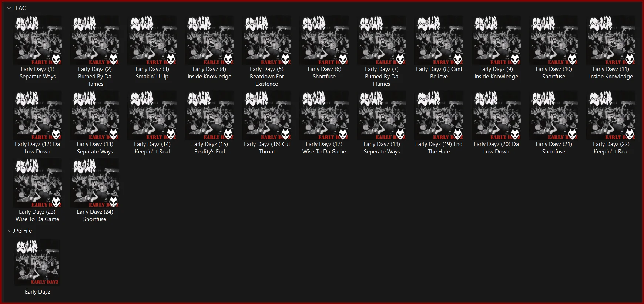Click the 'Early Dayz (23) Wise To Da Game' filename
Viewport: 644px width, 304px height.
pos(37,216)
